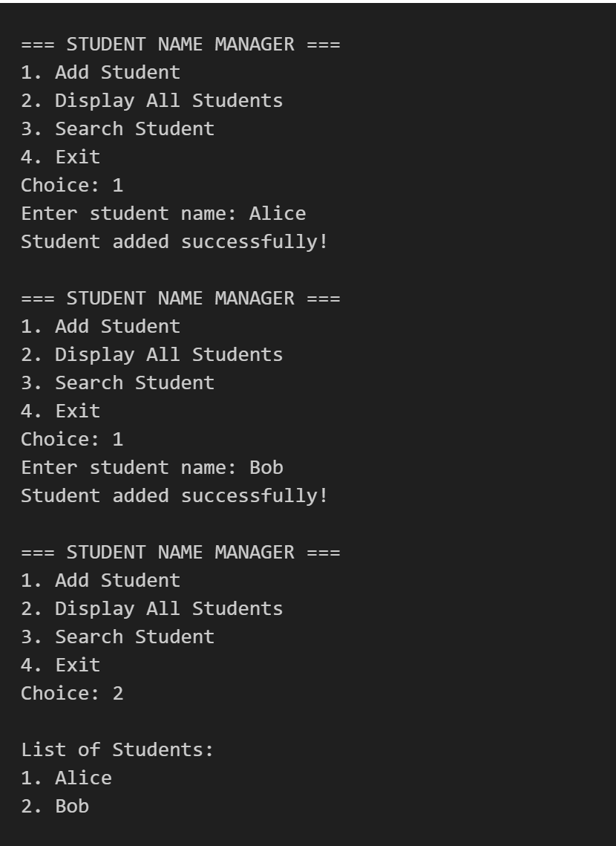This screenshot has width=616, height=846.
Task: Select the "List of Students:" heading
Action: (x=117, y=750)
